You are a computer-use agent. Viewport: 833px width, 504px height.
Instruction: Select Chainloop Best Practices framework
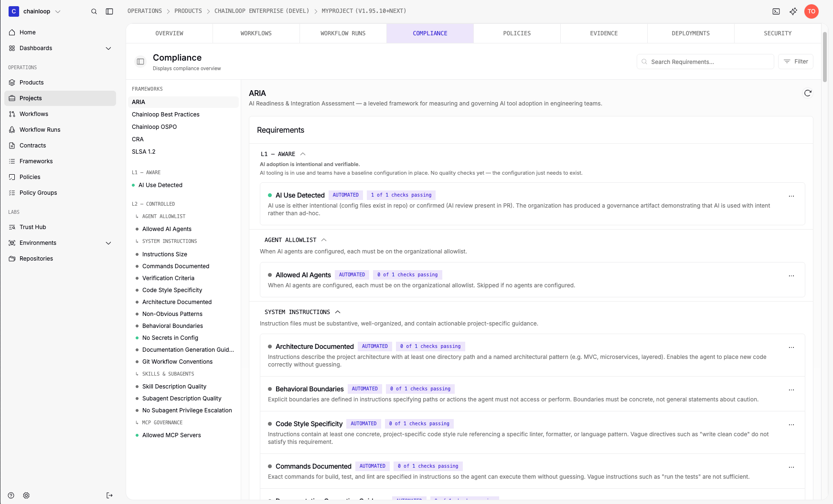(183, 115)
